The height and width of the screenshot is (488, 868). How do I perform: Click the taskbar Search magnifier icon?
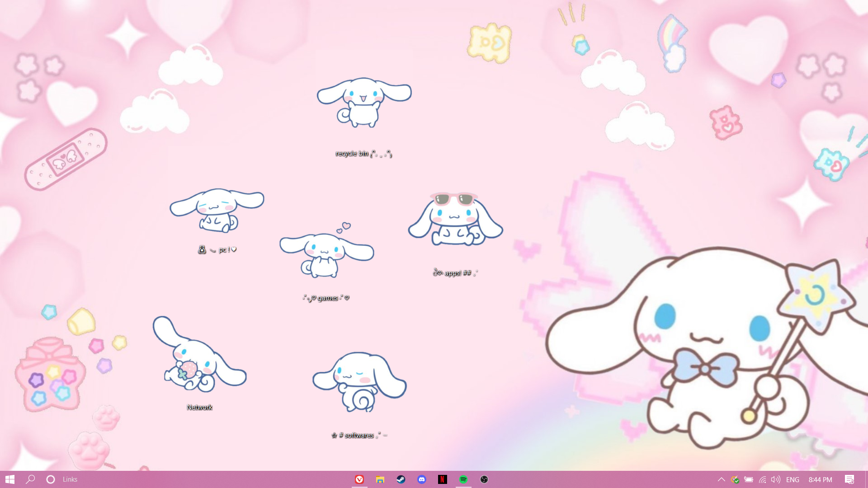30,479
